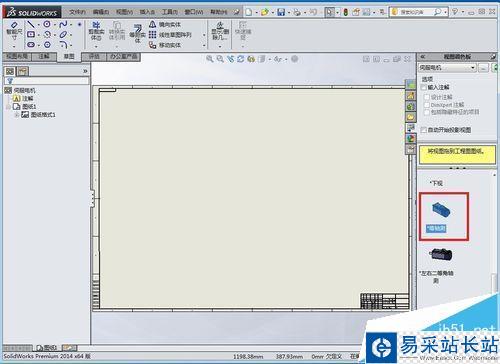Click the Select cursor tool
Screen dimensions: 500x364
pos(330,12)
